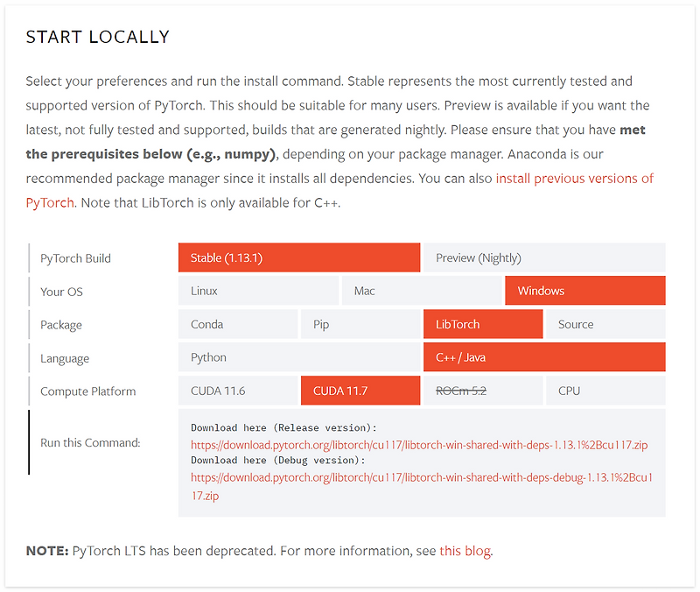Viewport: 700px width, 592px height.
Task: Click the Run this Command label
Action: click(x=90, y=442)
